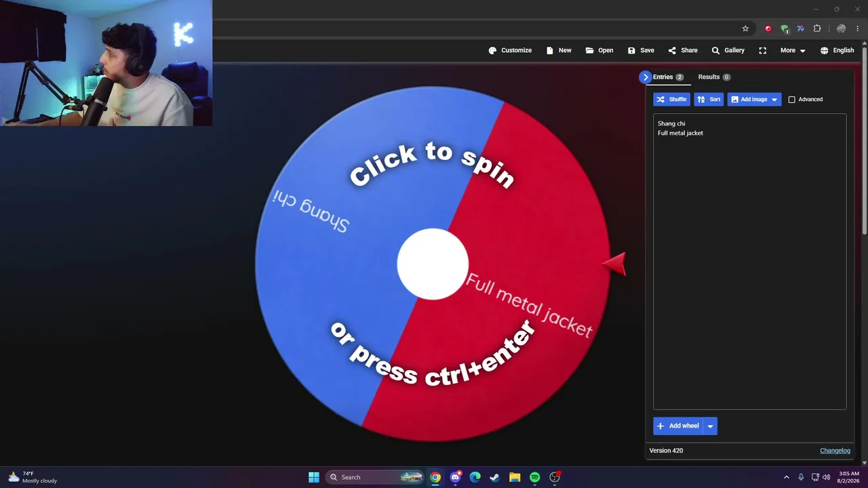Bookmark this page with the star icon
The height and width of the screenshot is (488, 868).
coord(745,28)
